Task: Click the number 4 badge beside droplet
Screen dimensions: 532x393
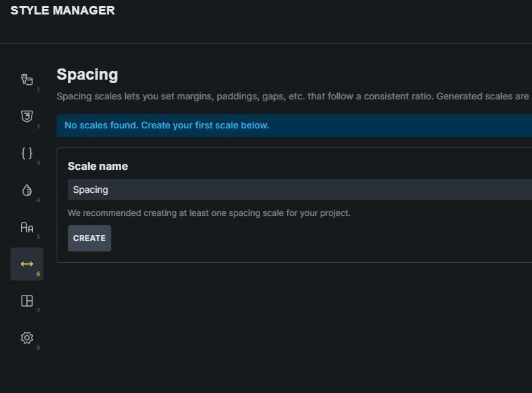Action: click(38, 200)
